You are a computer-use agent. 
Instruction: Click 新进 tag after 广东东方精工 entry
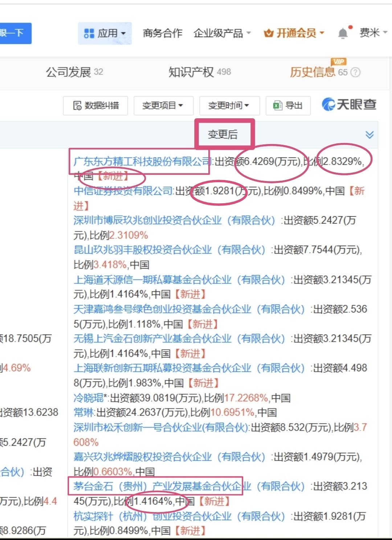[113, 176]
